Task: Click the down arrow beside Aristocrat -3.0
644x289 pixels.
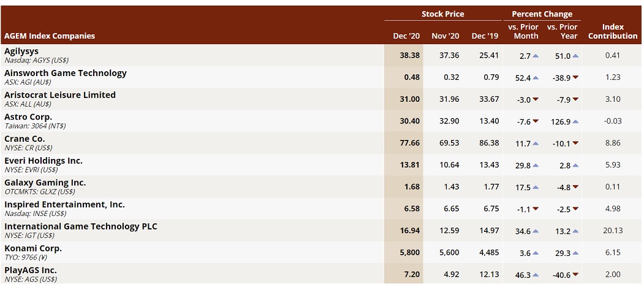Action: click(x=535, y=99)
